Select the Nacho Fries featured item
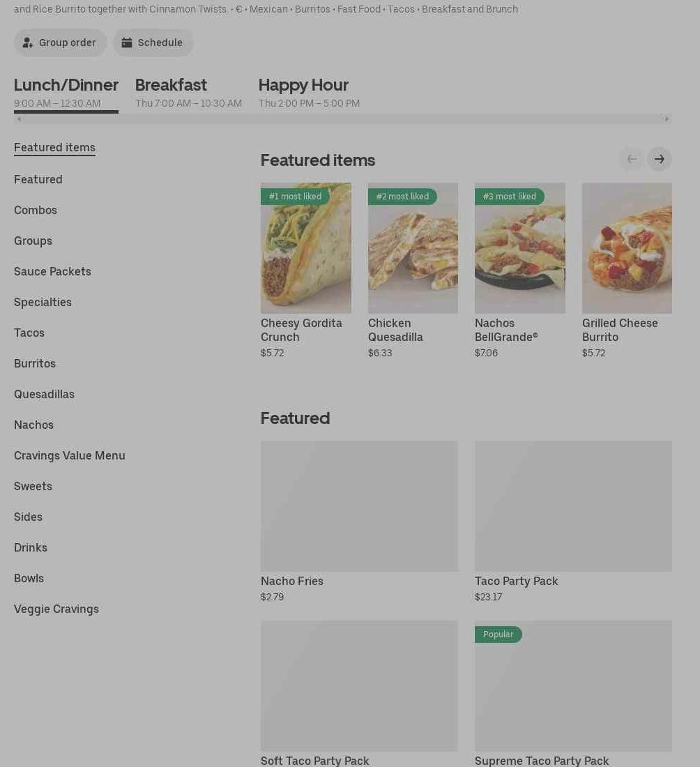This screenshot has width=700, height=767. [x=359, y=506]
